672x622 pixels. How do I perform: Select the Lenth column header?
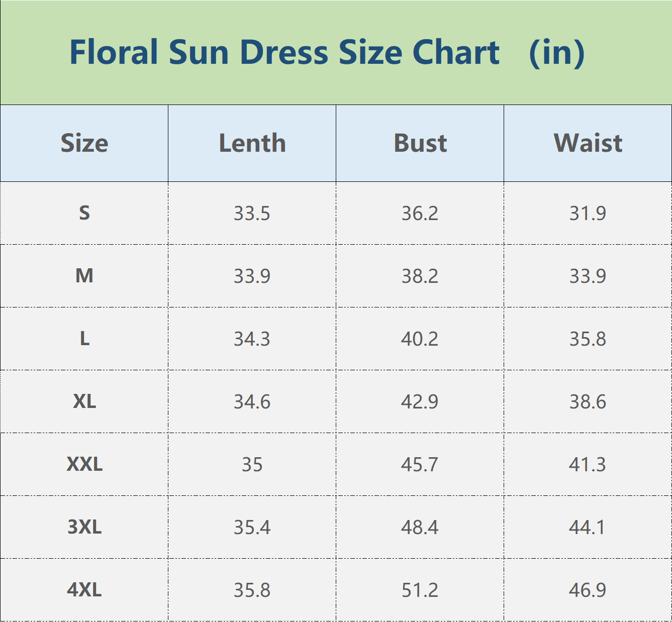tap(252, 143)
